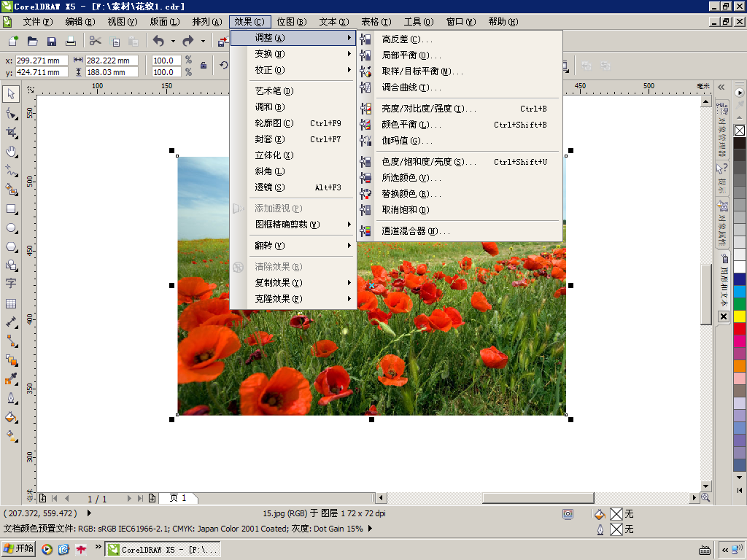Expand the 复制效果 submenu
The width and height of the screenshot is (747, 560).
pos(293,283)
